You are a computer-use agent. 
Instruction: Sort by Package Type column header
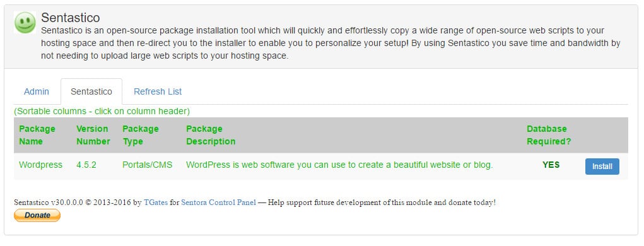[x=141, y=135]
